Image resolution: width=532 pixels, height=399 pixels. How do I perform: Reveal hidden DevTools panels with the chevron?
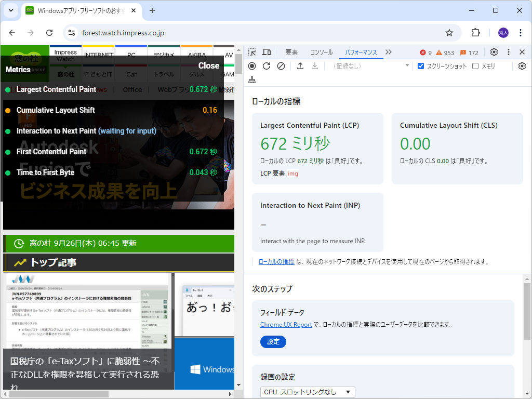click(388, 52)
